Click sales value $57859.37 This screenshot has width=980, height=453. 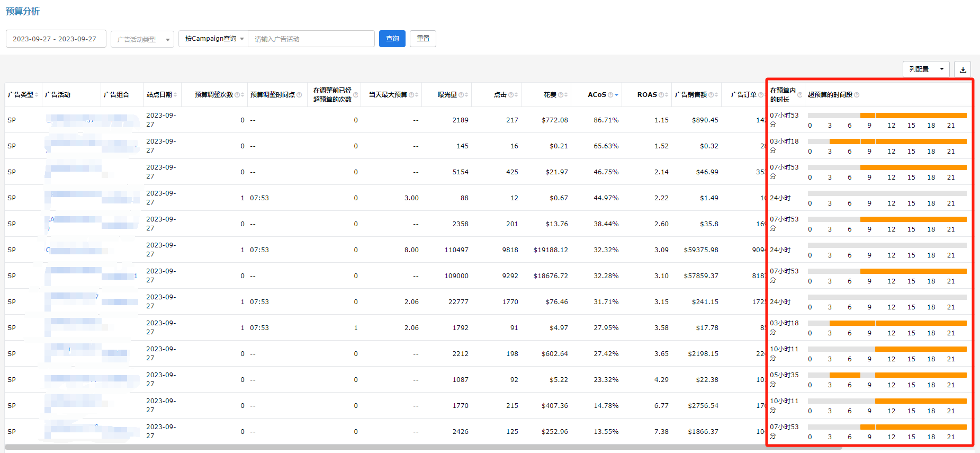pyautogui.click(x=701, y=276)
